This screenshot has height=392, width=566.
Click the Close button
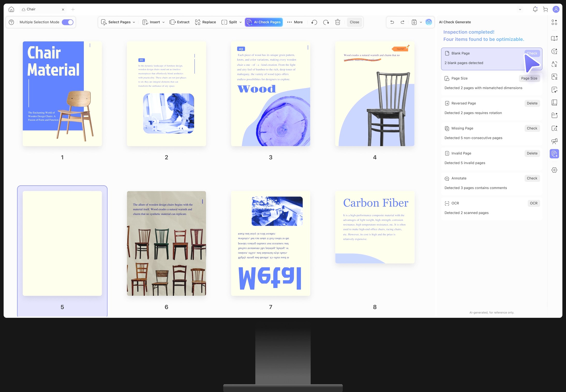point(354,22)
